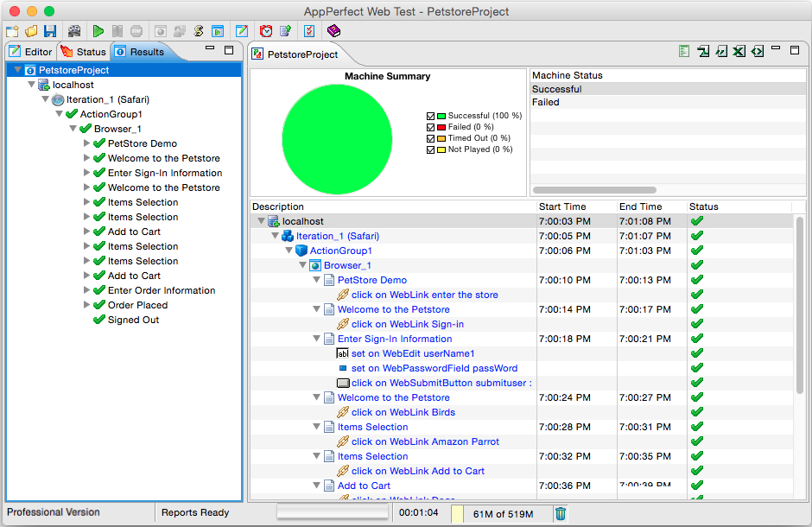
Task: Switch to the Status tab
Action: [83, 52]
